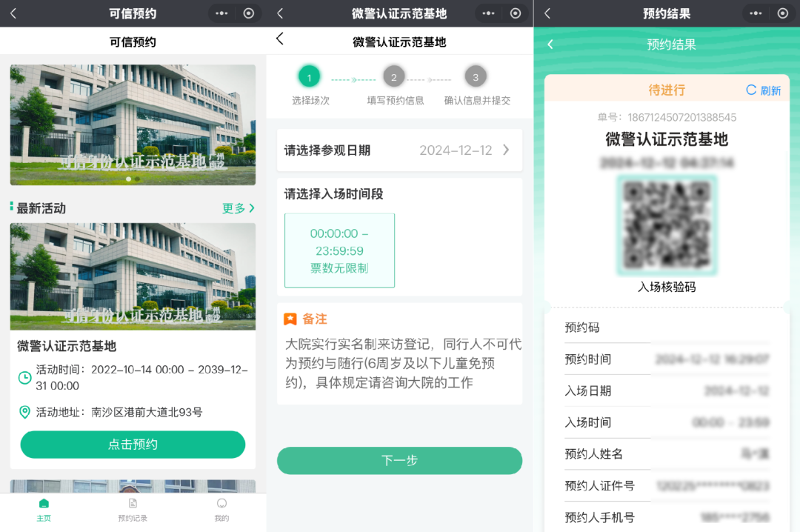The height and width of the screenshot is (532, 800).
Task: Go back from 可信预约 title bar
Action: [x=13, y=13]
